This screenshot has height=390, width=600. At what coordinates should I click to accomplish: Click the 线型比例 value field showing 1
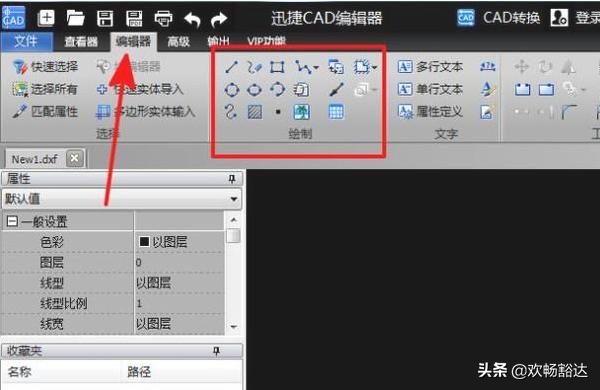pos(179,304)
